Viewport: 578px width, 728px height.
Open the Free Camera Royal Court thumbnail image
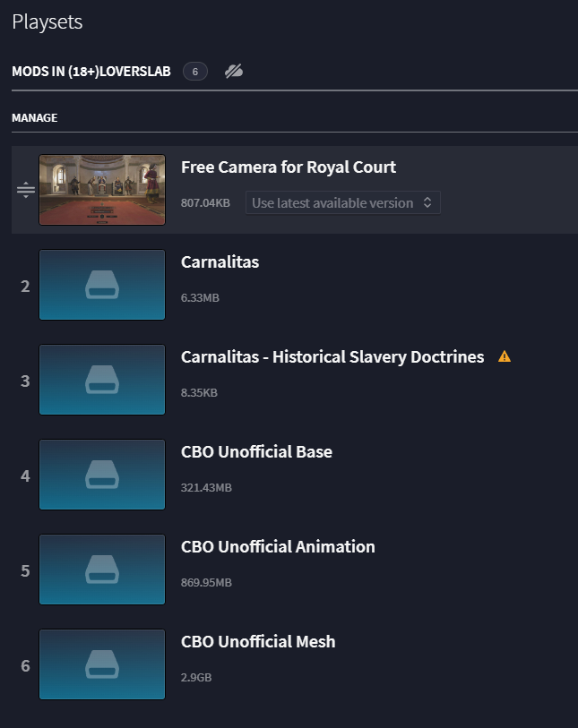pos(102,190)
